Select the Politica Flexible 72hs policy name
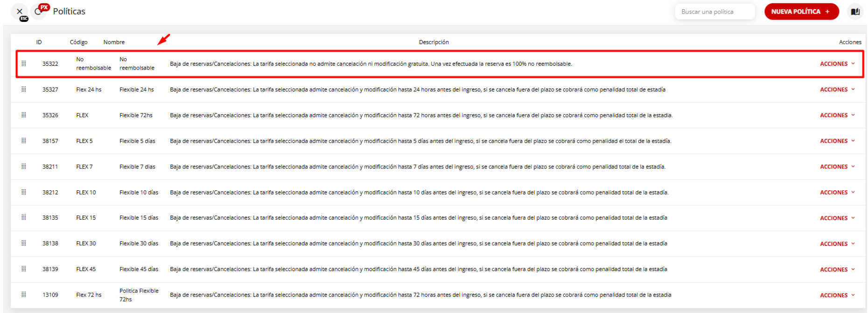The image size is (868, 313). (x=139, y=295)
